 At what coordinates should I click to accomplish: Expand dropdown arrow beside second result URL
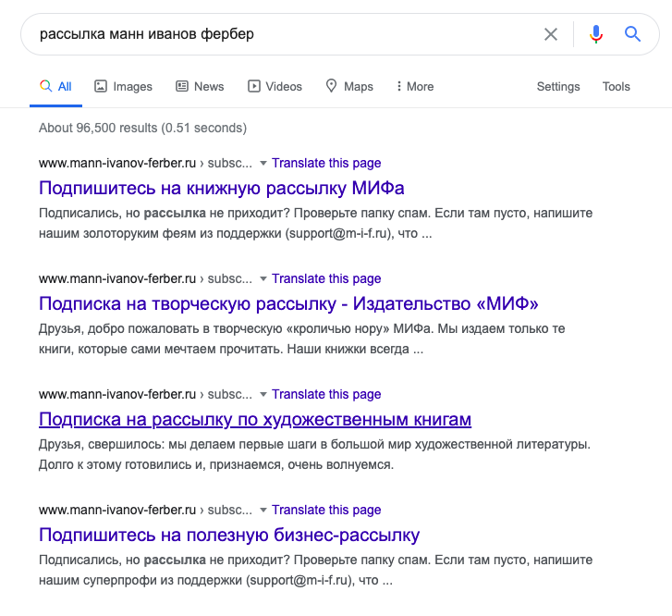(263, 278)
